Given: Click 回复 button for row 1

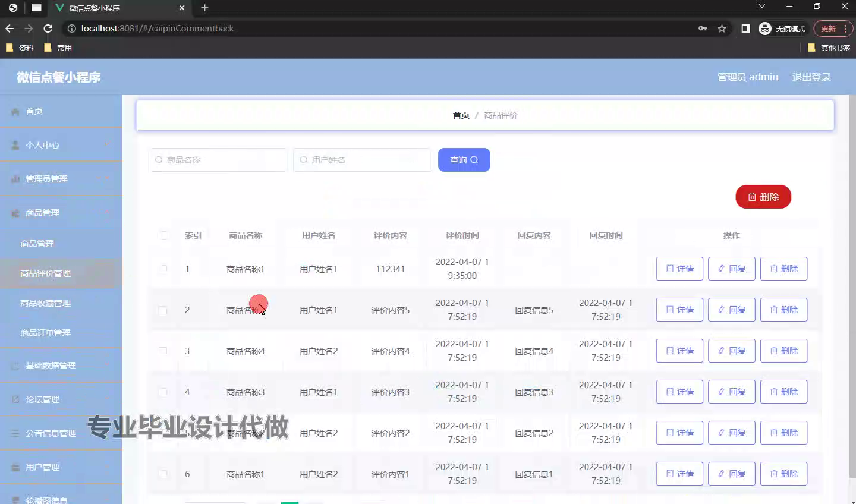Looking at the screenshot, I should click(732, 269).
